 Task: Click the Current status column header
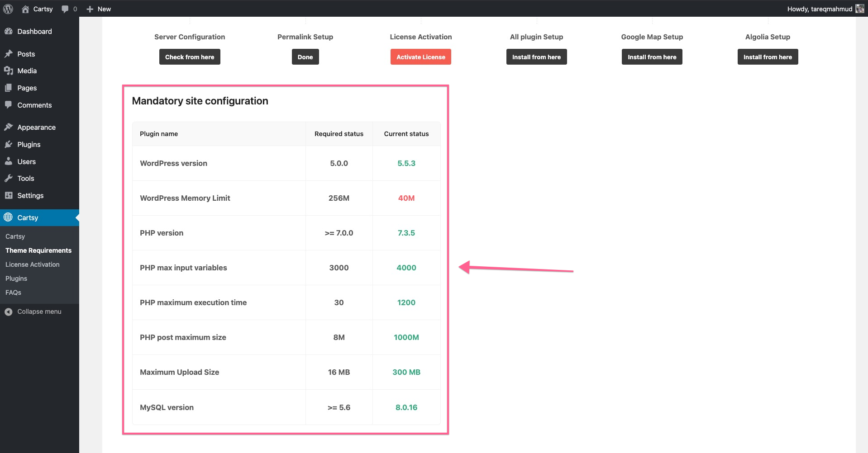[x=406, y=134]
